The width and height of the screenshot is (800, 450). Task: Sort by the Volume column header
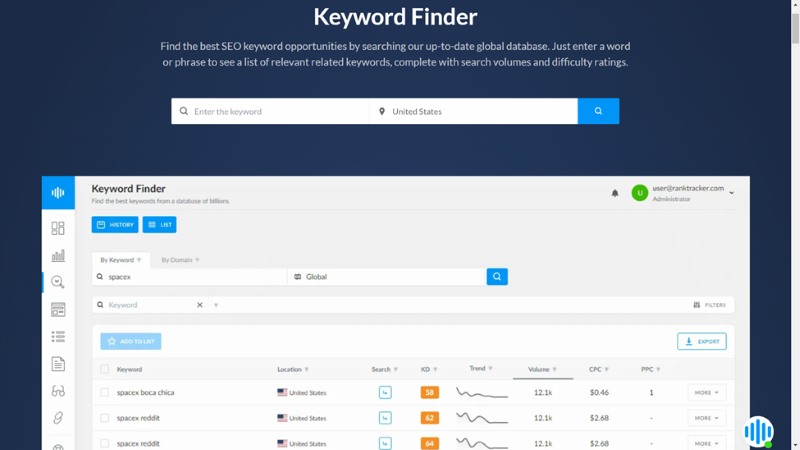pos(542,369)
